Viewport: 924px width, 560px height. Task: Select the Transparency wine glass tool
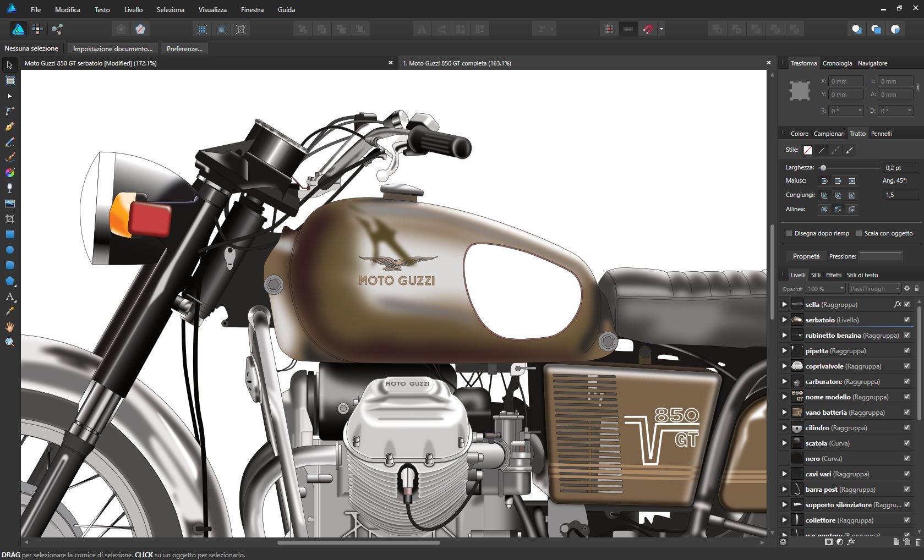pyautogui.click(x=9, y=188)
